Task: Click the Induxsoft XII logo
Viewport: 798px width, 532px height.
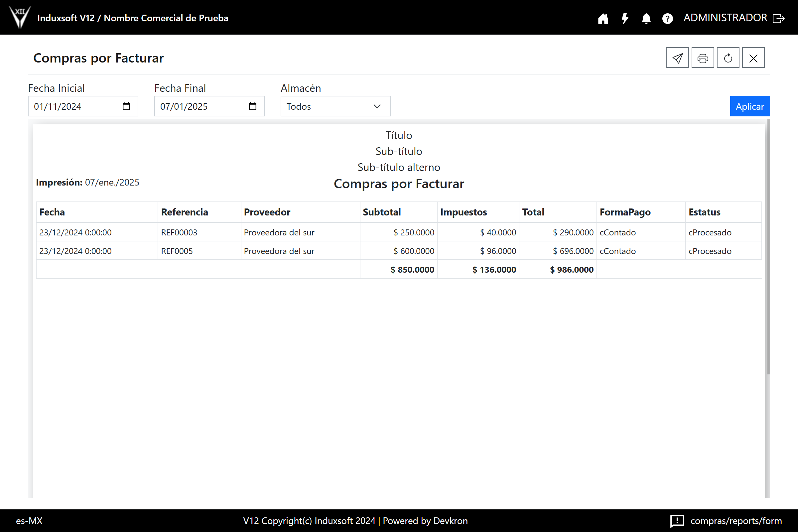Action: (20, 17)
